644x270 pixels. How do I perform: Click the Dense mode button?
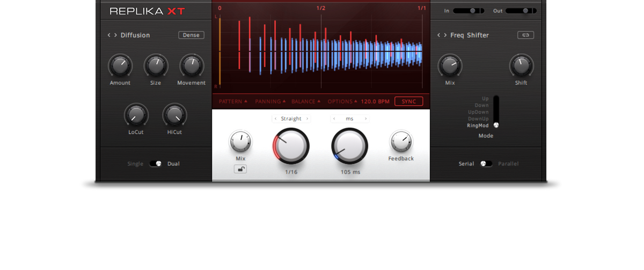(191, 35)
